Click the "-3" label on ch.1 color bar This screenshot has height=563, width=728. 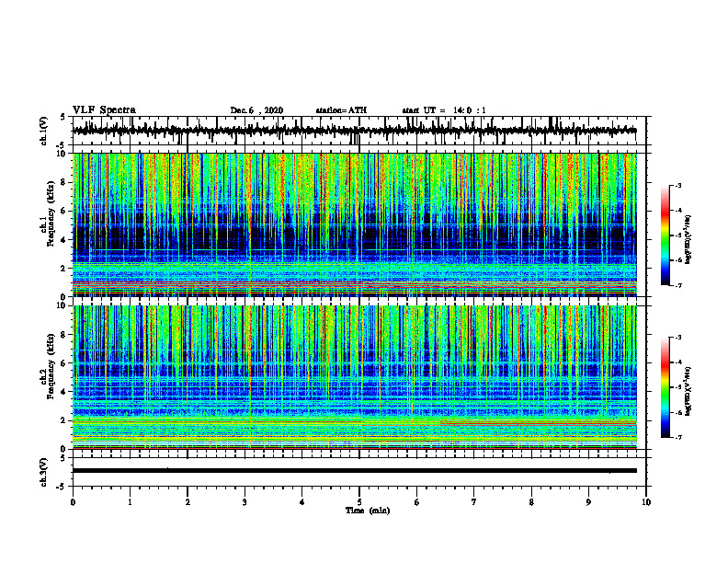coord(678,185)
